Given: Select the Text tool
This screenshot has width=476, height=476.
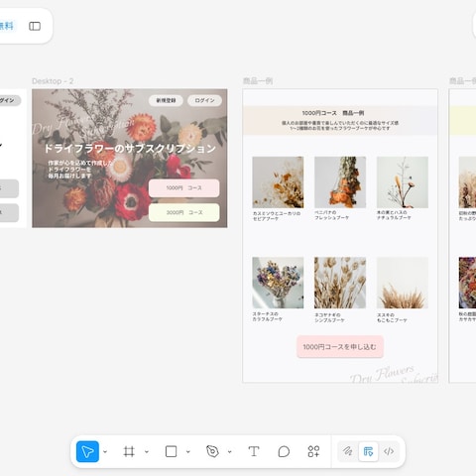Looking at the screenshot, I should [x=254, y=451].
